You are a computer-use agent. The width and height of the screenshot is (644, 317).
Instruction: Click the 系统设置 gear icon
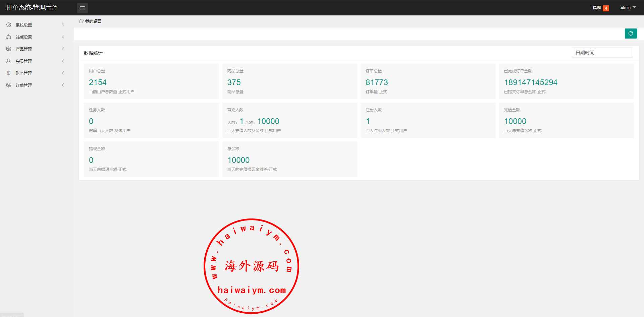(x=9, y=25)
